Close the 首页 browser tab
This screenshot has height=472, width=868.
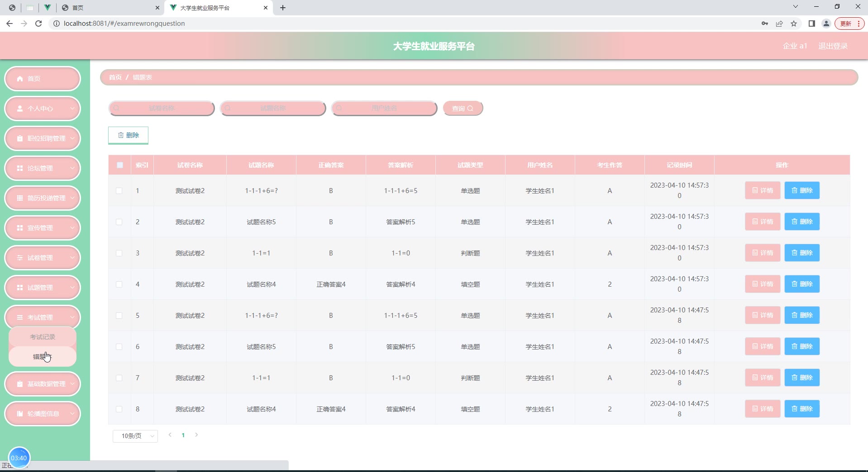(157, 8)
